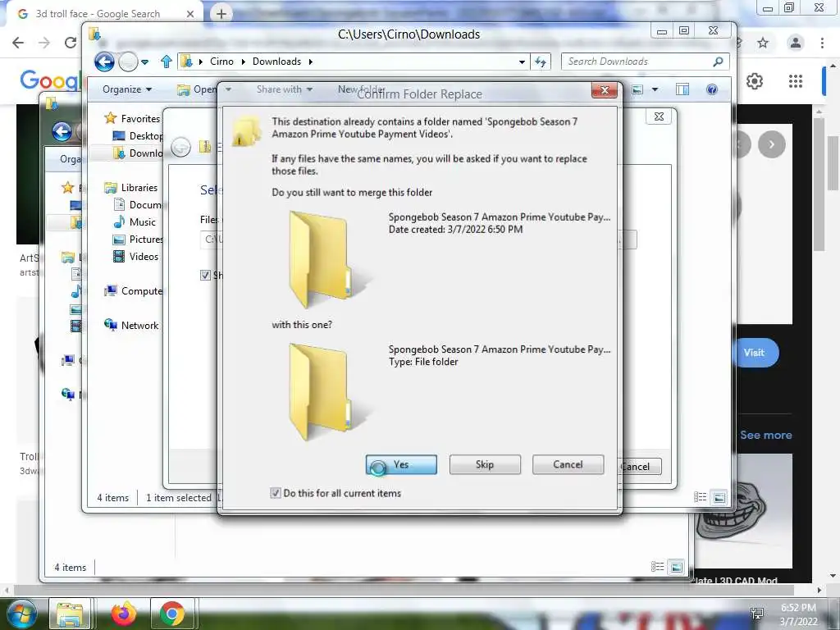This screenshot has width=840, height=630.
Task: Open recent locations dropdown arrow
Action: point(144,62)
